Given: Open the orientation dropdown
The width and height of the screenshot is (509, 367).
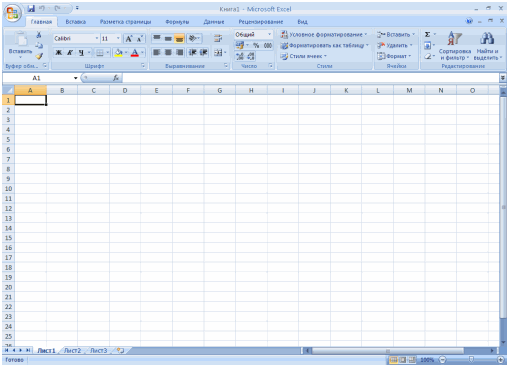Looking at the screenshot, I should point(194,38).
